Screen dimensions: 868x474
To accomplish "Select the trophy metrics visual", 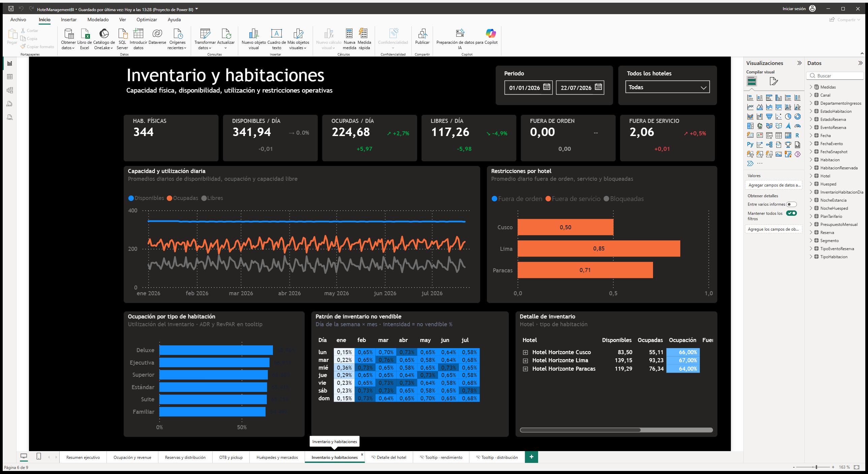I will pos(788,145).
